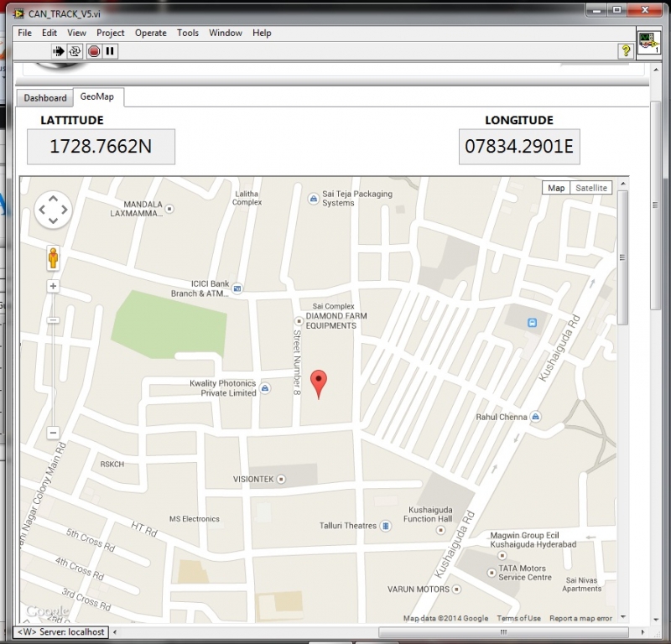Switch map to Satellite view
Image resolution: width=671 pixels, height=644 pixels.
590,188
